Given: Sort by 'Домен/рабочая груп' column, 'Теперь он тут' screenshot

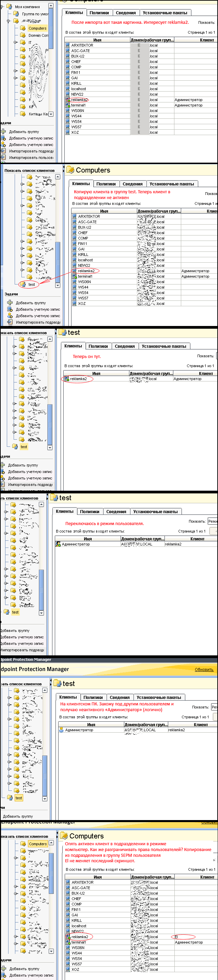Looking at the screenshot, I should pos(151,373).
